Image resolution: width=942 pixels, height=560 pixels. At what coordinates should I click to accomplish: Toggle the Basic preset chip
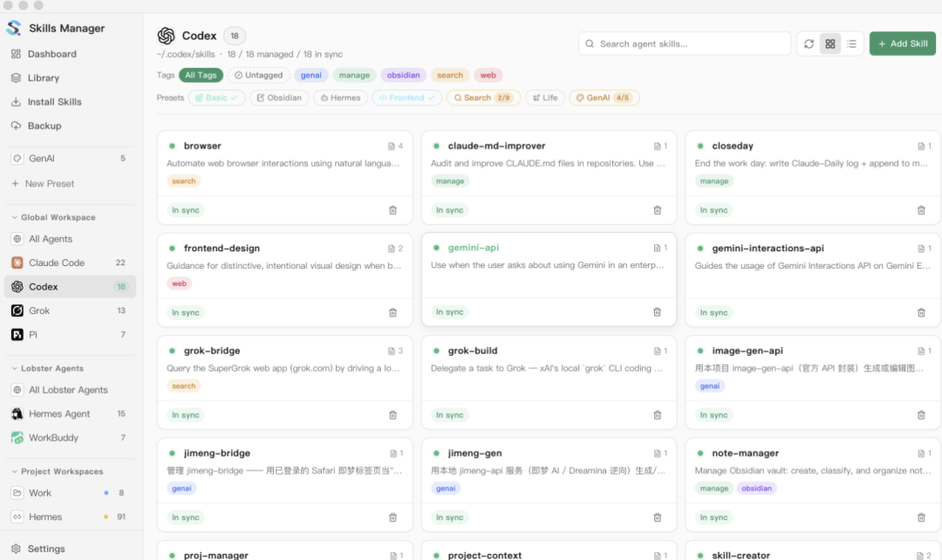pos(216,98)
